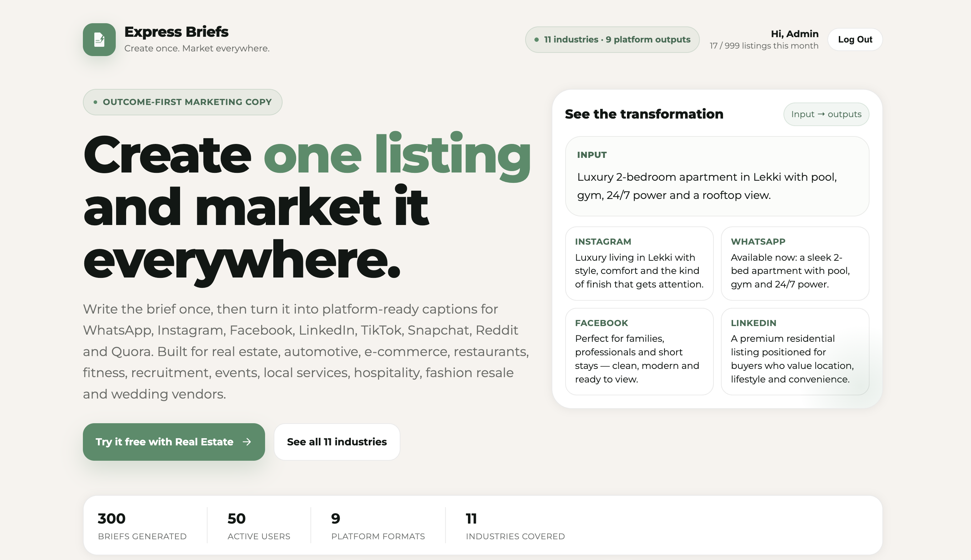The height and width of the screenshot is (560, 971).
Task: Open See all 11 industries
Action: [337, 442]
